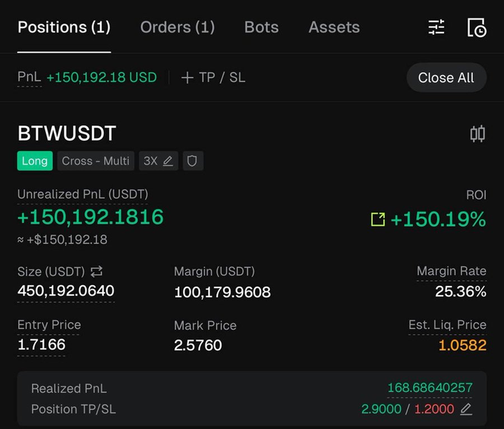
Task: Click the liquidation price 1.0582
Action: 462,345
